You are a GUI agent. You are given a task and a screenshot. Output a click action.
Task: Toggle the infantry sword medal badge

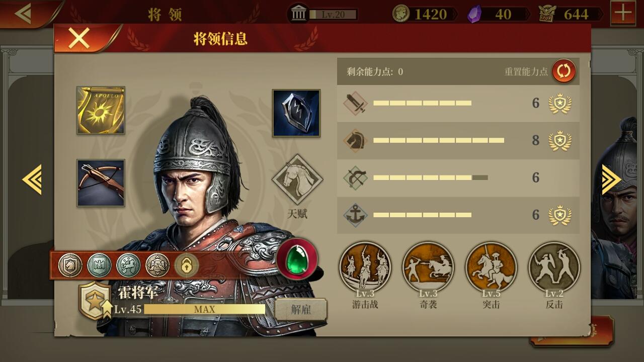click(559, 103)
